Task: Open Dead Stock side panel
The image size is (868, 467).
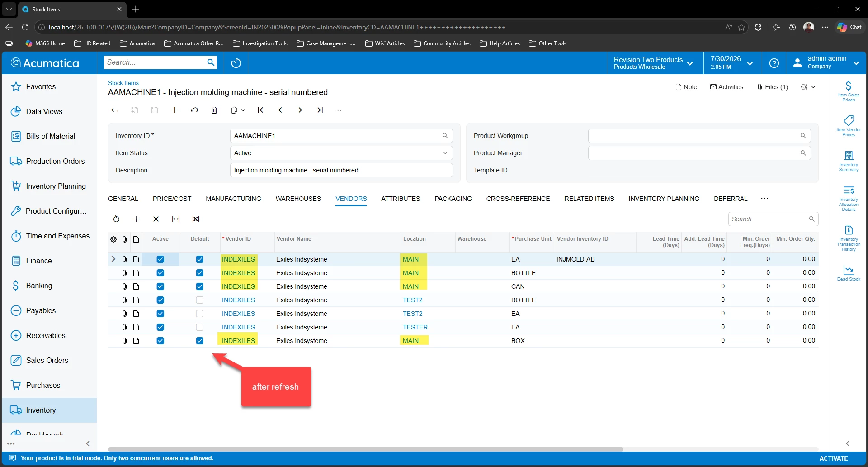Action: (x=849, y=273)
